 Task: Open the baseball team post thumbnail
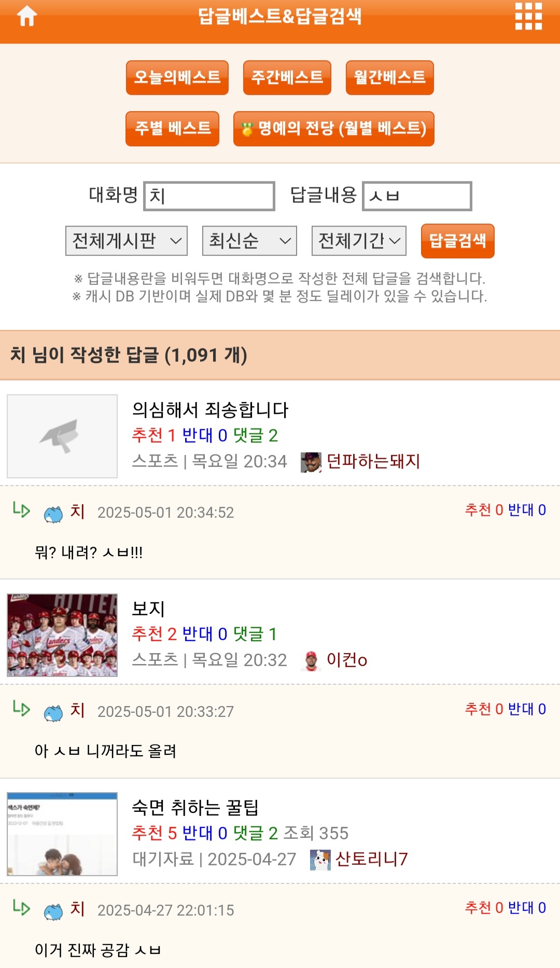pos(62,635)
